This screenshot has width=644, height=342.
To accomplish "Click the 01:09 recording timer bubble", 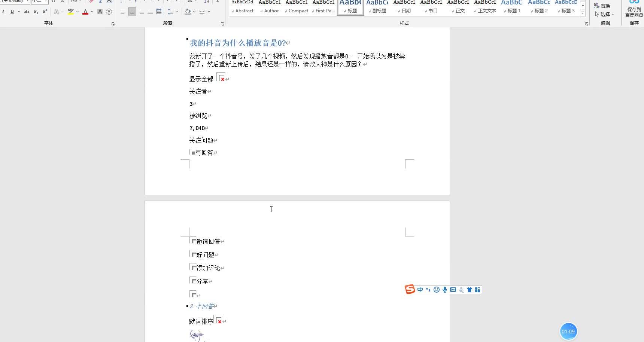I will coord(568,332).
